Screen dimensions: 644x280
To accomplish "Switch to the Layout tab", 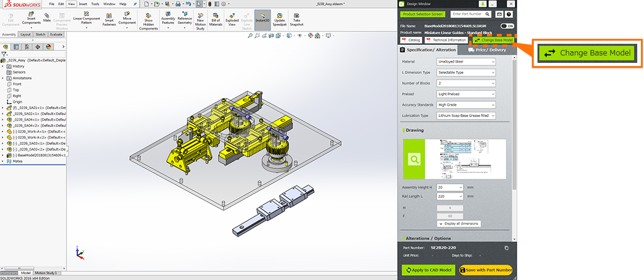I will pyautogui.click(x=25, y=35).
